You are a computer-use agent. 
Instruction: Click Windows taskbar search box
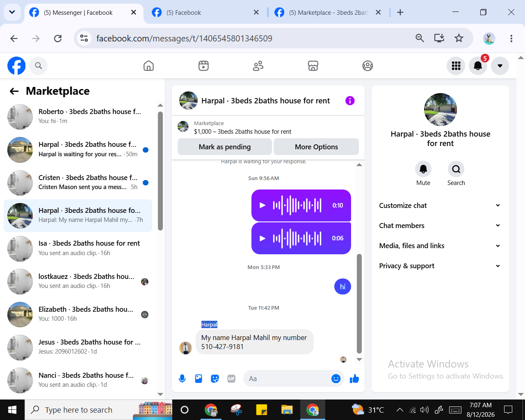click(x=98, y=410)
